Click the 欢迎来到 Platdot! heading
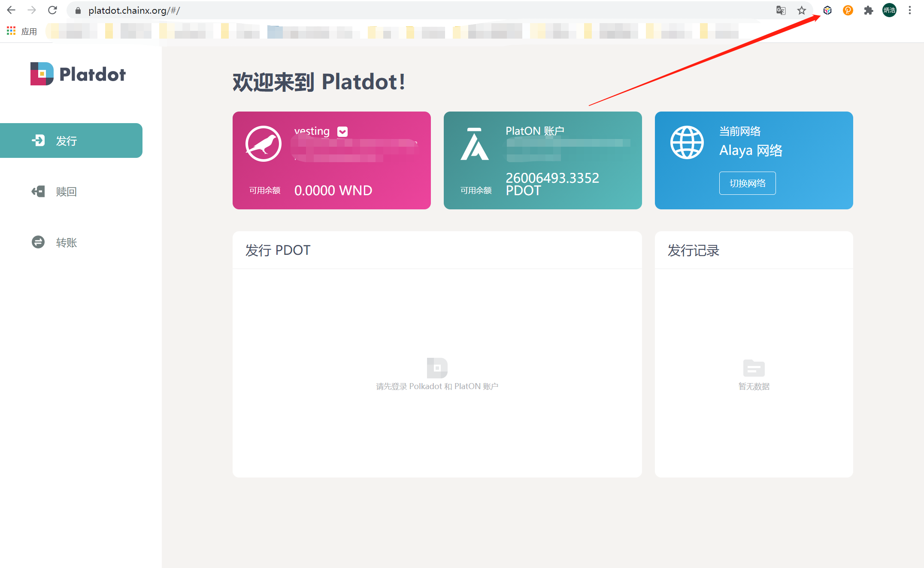 (319, 82)
